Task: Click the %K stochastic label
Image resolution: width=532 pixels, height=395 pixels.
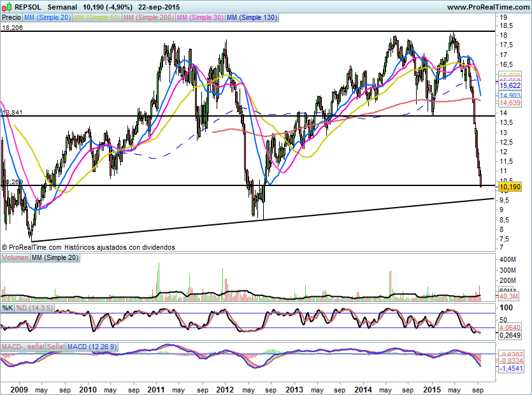Action: [8, 308]
